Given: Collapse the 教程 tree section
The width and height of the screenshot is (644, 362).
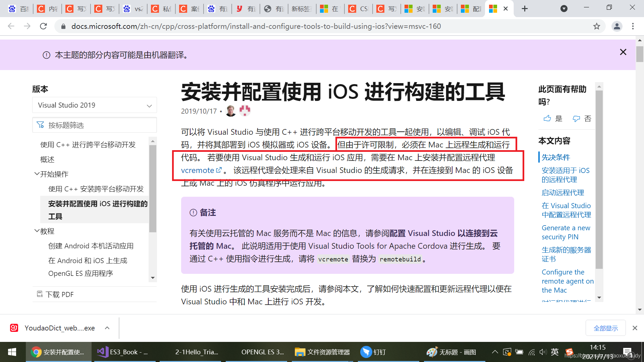Looking at the screenshot, I should [37, 231].
